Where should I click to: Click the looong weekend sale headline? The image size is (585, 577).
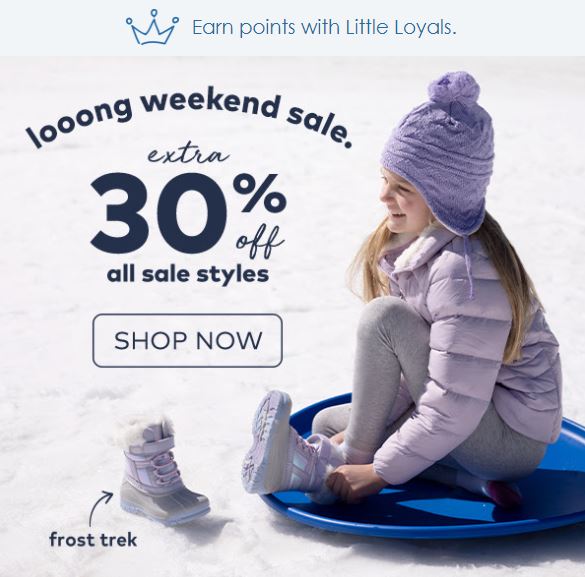(189, 119)
